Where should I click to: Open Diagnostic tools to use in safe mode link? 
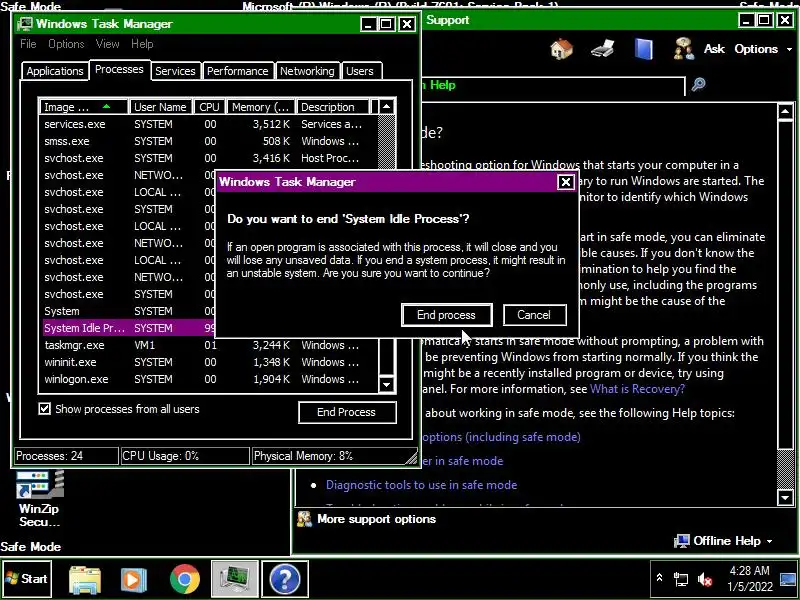click(x=421, y=485)
